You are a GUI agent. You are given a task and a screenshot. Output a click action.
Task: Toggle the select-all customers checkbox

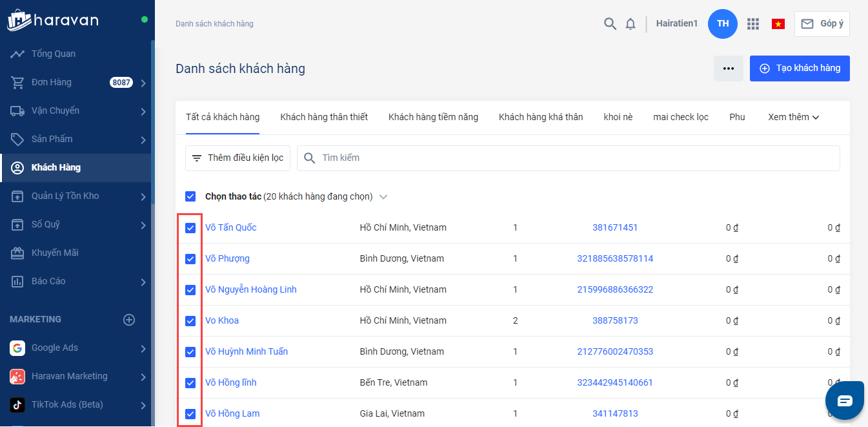(190, 196)
